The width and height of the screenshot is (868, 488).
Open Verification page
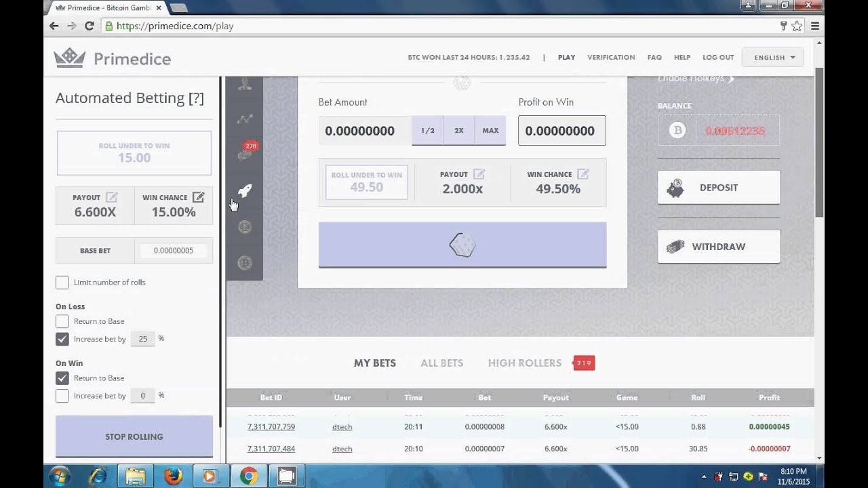click(611, 58)
